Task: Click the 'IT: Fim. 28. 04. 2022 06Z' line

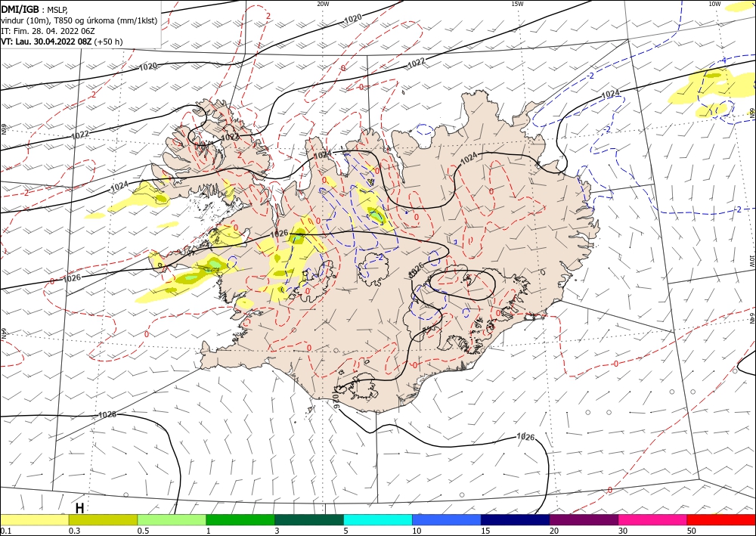Action: point(48,31)
